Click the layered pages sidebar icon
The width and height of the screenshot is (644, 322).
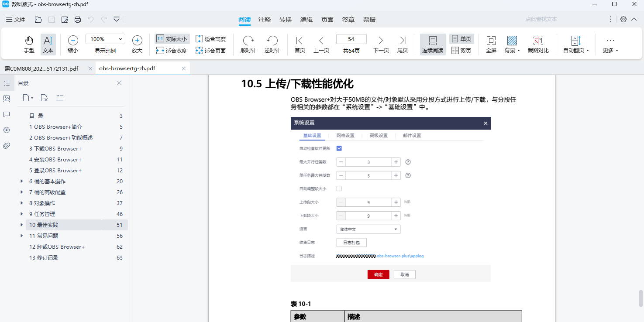pos(7,130)
